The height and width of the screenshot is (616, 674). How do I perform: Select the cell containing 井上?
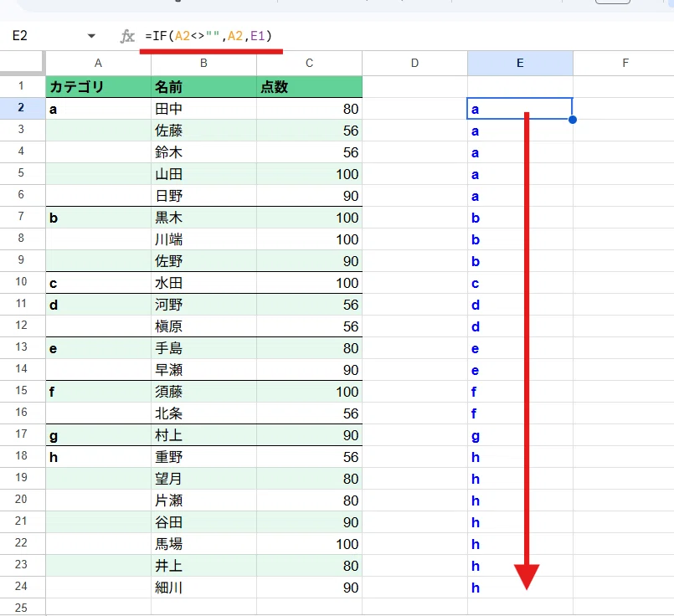pyautogui.click(x=203, y=566)
